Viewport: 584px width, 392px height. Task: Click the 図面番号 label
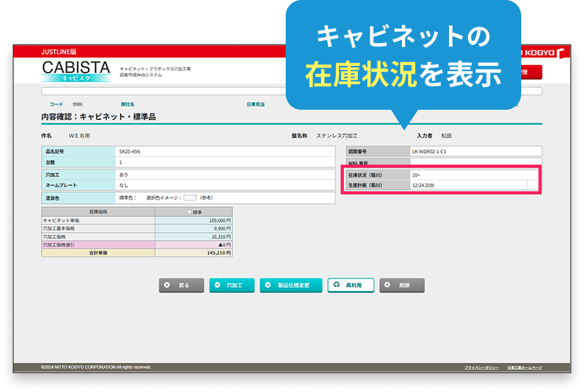point(357,152)
